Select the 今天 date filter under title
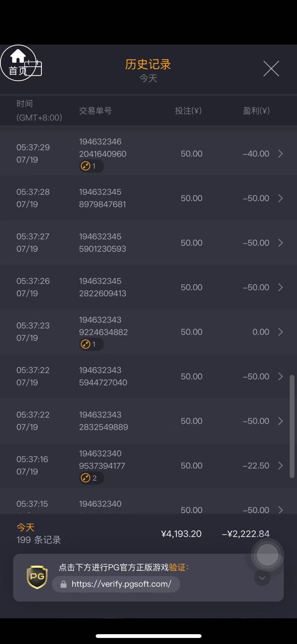 tap(148, 78)
